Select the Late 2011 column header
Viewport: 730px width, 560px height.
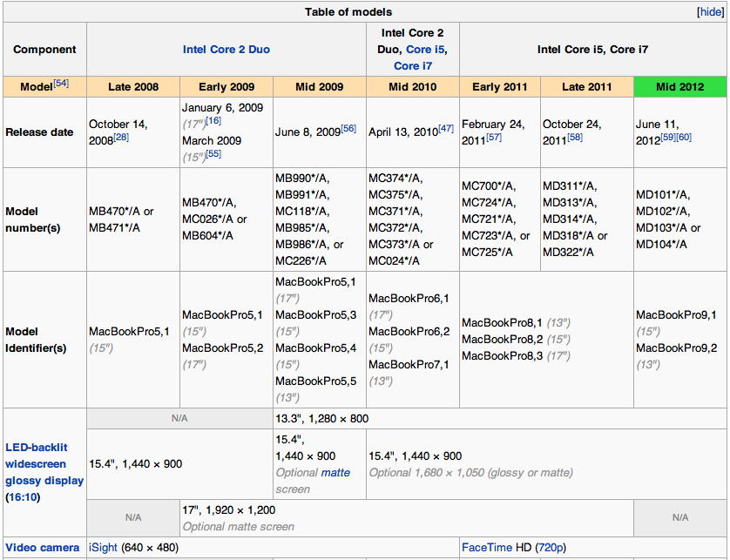(586, 86)
